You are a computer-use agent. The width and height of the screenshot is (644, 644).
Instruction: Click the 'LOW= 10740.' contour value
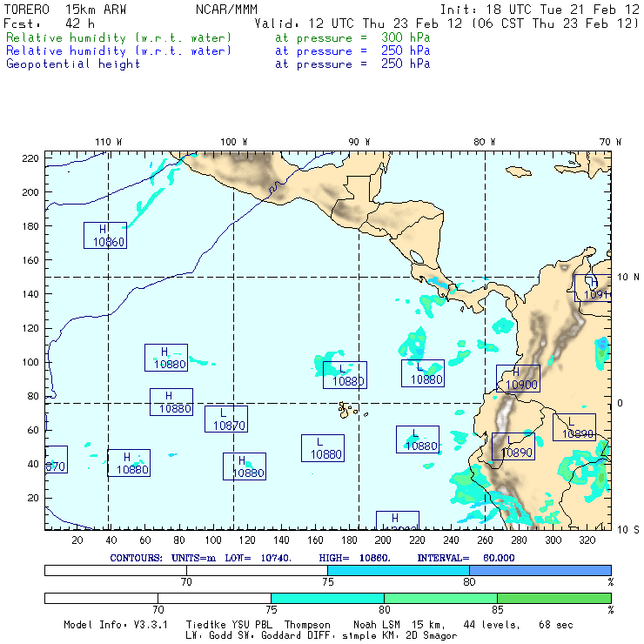[x=258, y=558]
